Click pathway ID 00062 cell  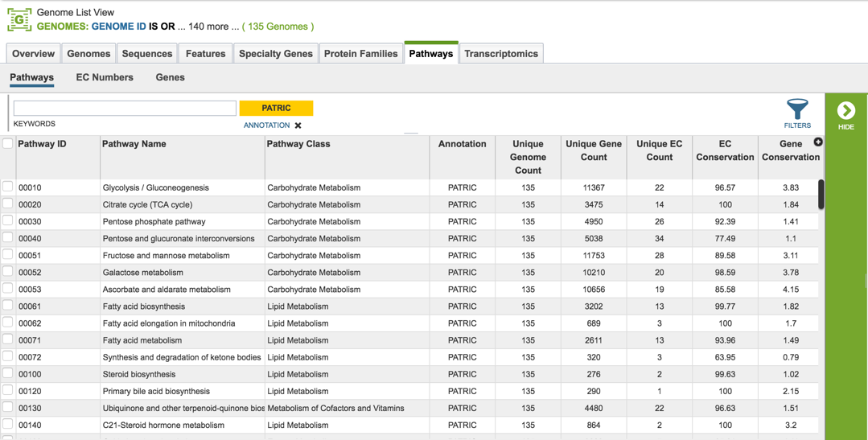pyautogui.click(x=30, y=323)
